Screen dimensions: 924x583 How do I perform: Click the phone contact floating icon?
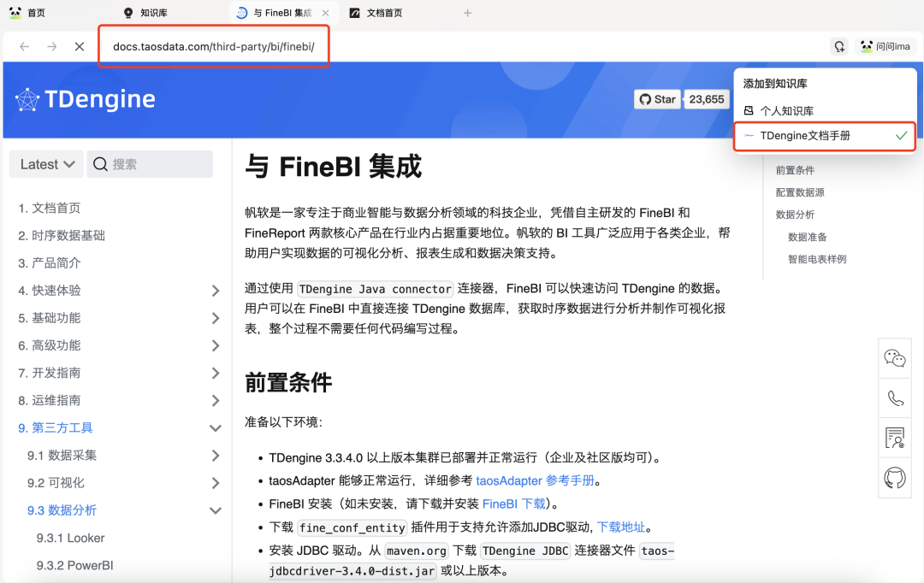pos(895,398)
